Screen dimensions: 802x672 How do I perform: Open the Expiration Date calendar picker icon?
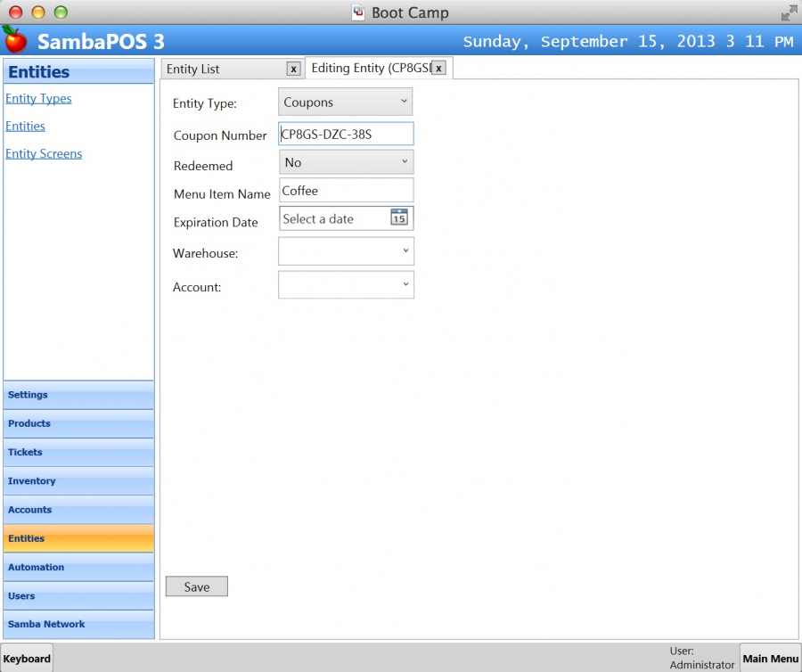pos(399,218)
